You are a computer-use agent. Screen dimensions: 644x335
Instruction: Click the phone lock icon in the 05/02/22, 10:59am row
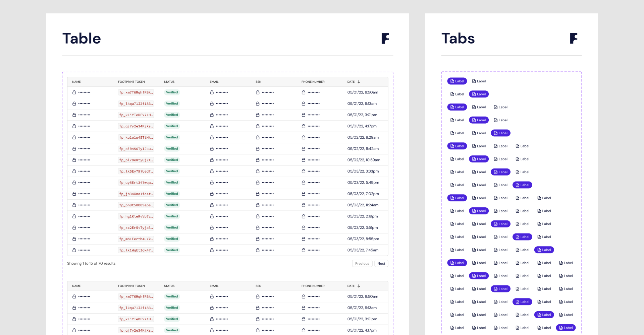click(304, 160)
